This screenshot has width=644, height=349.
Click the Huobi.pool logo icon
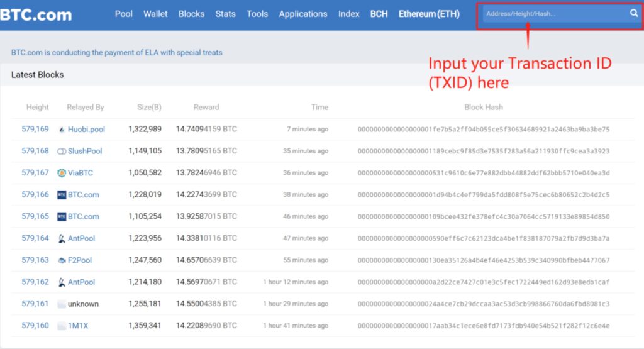[x=62, y=130]
